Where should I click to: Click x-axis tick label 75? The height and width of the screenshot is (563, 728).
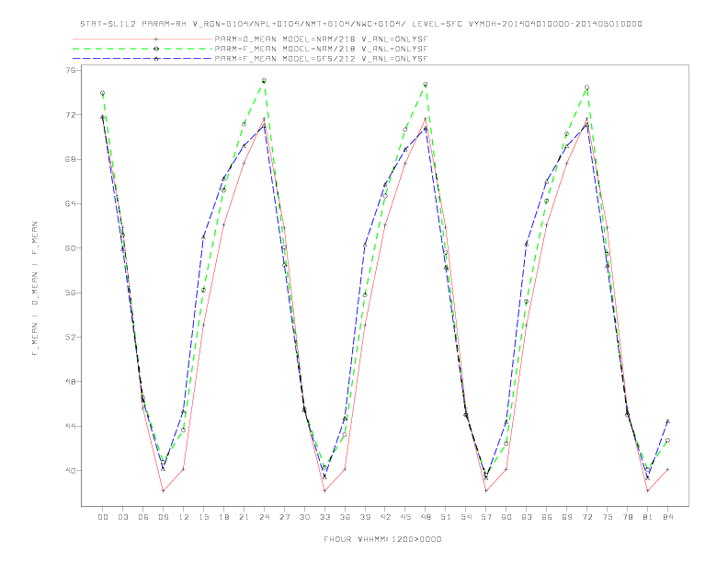608,517
